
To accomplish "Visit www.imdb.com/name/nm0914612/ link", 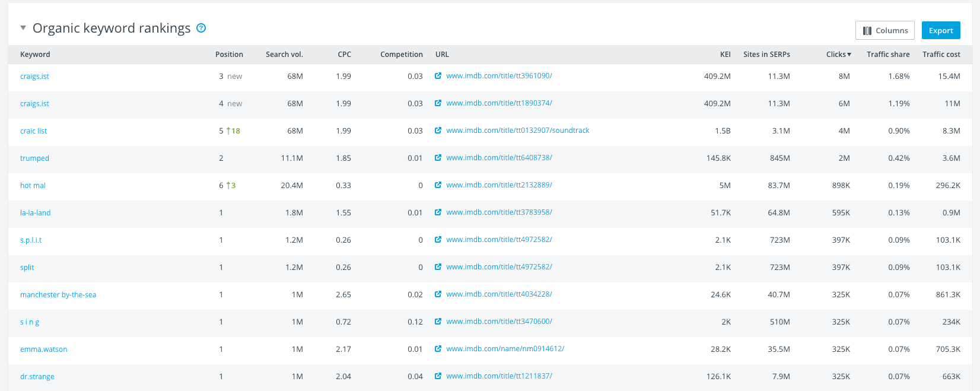I will [x=505, y=349].
